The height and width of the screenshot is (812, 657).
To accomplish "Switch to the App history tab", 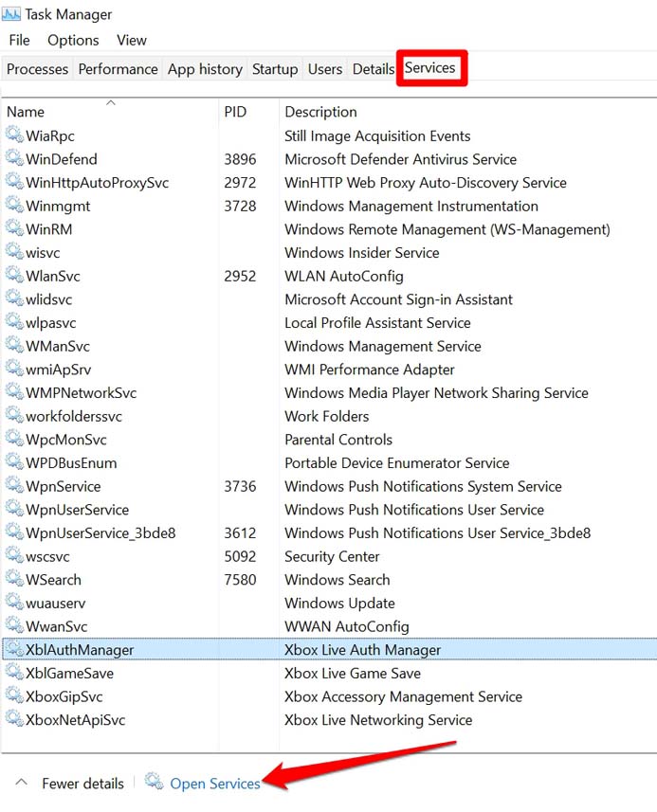I will click(205, 69).
